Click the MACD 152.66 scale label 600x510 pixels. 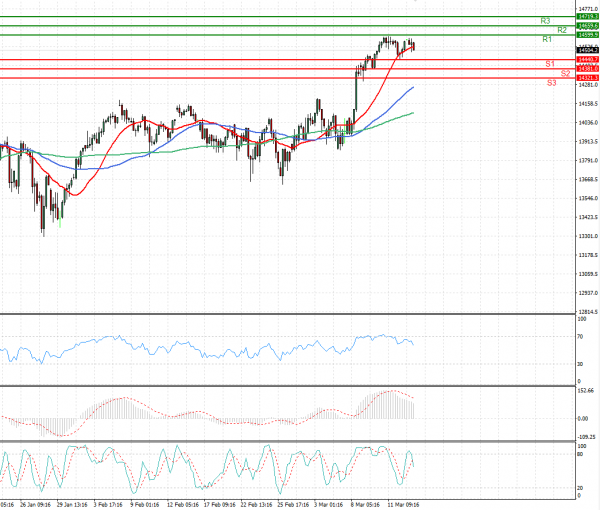point(585,391)
